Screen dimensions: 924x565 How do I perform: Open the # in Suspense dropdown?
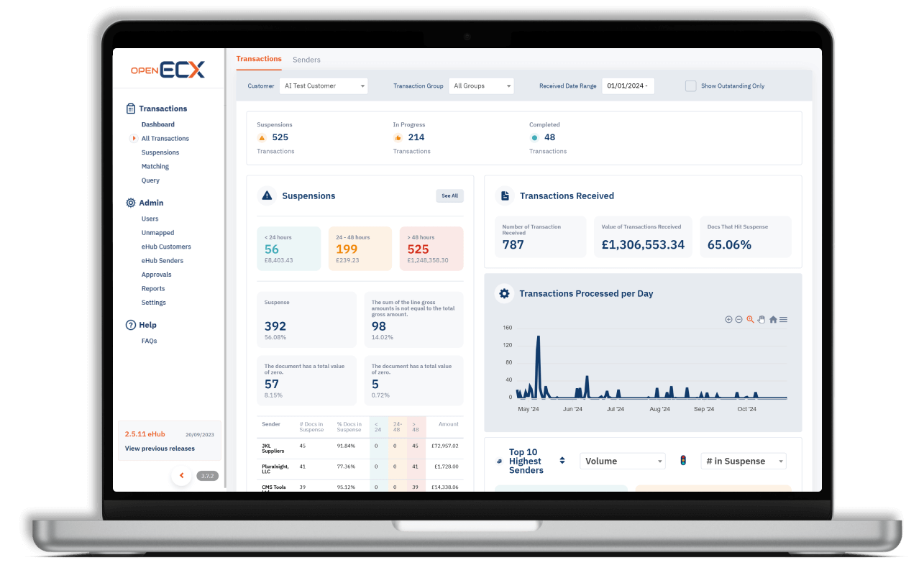[744, 461]
